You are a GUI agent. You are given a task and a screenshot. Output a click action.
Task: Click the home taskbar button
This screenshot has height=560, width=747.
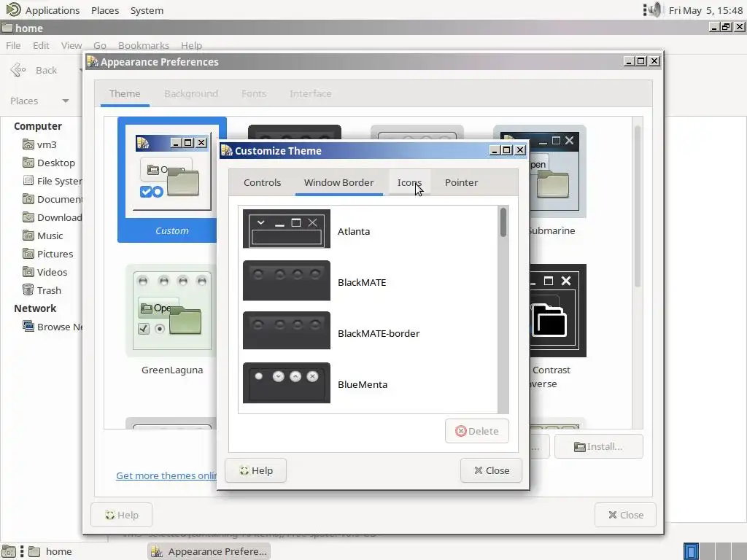[50, 551]
